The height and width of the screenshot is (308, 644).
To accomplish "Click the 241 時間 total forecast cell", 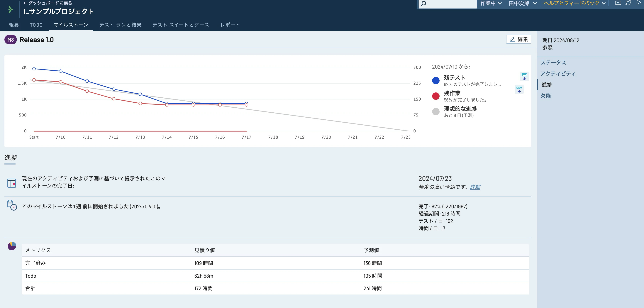I will [373, 288].
